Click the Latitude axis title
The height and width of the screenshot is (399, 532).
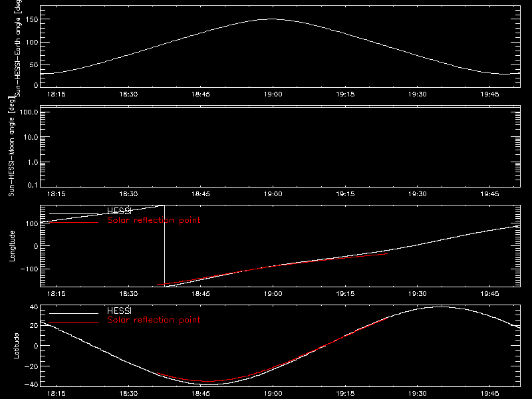pyautogui.click(x=16, y=346)
